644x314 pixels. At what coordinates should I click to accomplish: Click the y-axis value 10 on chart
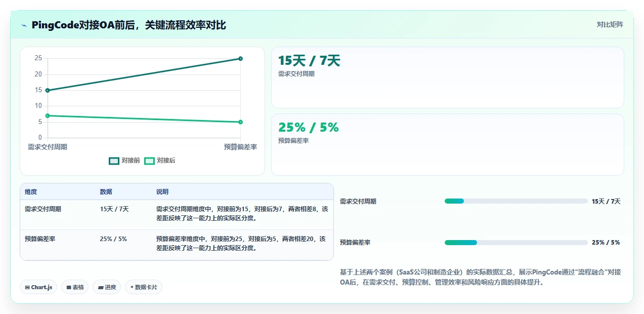(x=38, y=106)
